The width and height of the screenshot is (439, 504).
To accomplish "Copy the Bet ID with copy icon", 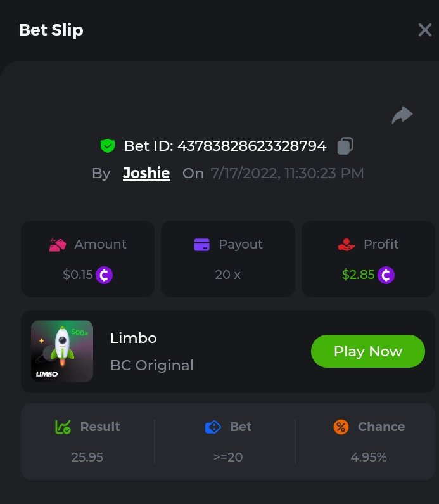I will pyautogui.click(x=345, y=146).
